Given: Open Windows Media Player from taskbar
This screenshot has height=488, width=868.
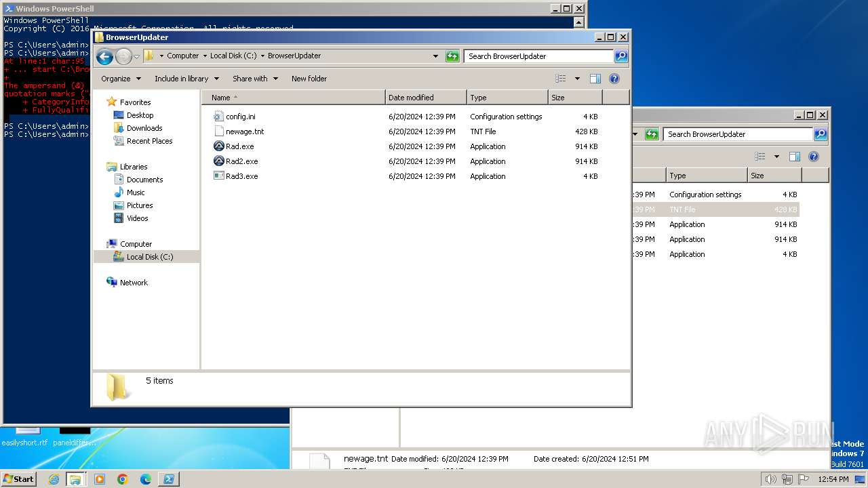Looking at the screenshot, I should 100,479.
